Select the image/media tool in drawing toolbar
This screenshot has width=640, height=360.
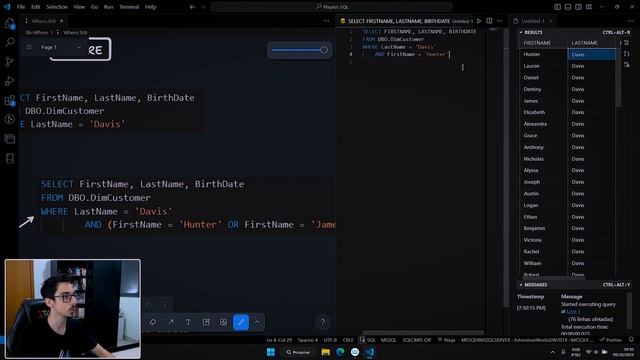point(223,322)
